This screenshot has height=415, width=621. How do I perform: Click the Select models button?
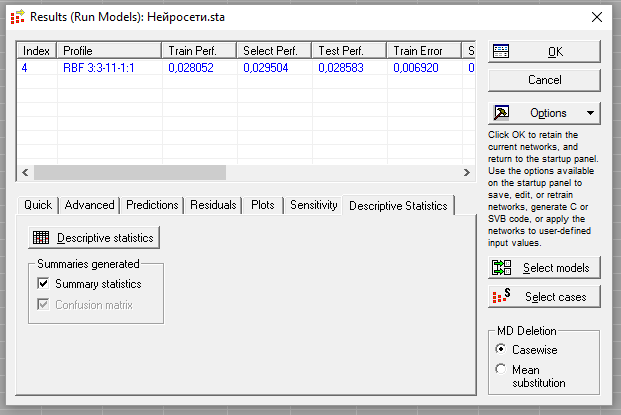pyautogui.click(x=545, y=268)
